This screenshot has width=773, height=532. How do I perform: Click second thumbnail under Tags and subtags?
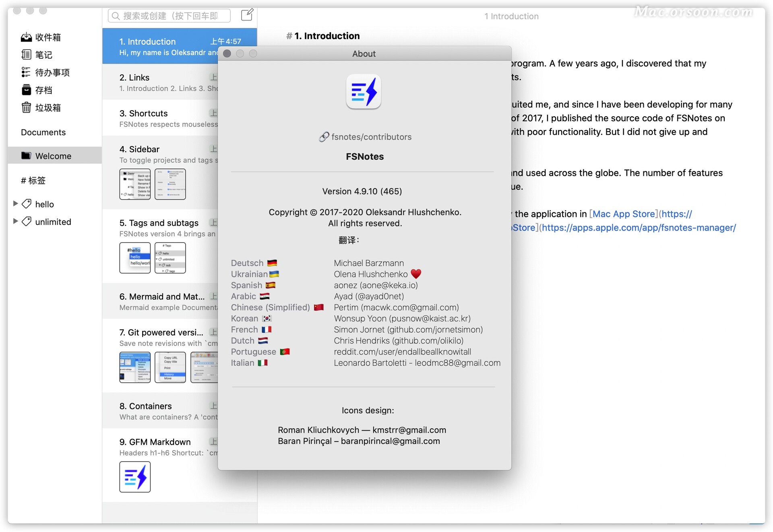pos(170,258)
